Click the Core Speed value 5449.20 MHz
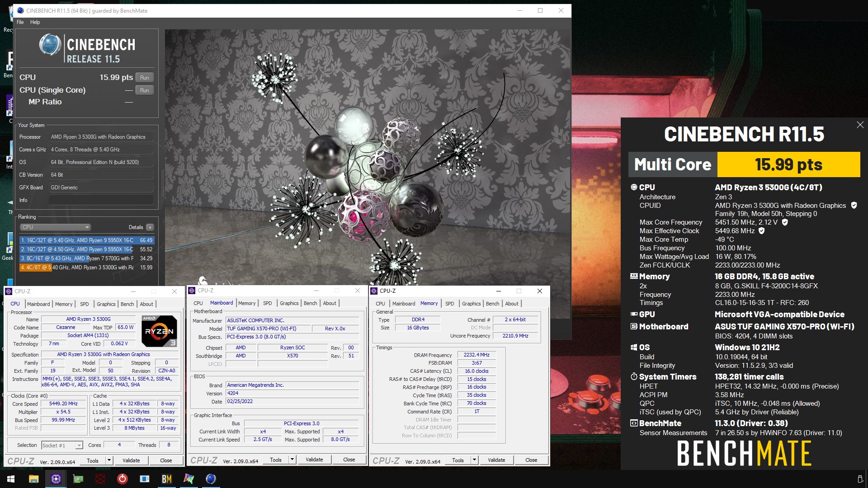Image resolution: width=868 pixels, height=488 pixels. [x=63, y=404]
